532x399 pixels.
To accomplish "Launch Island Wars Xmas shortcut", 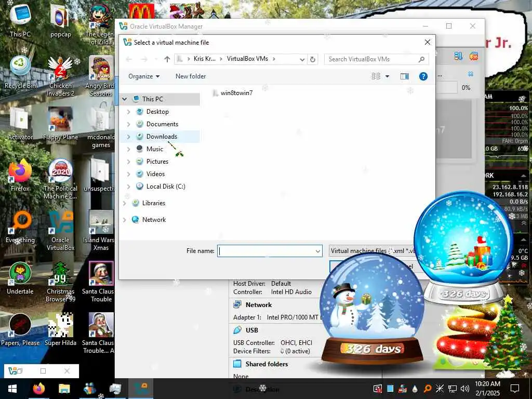I will point(100,231).
